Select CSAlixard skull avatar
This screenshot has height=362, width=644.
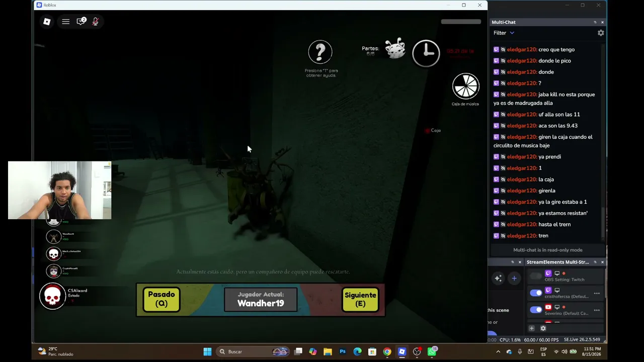pos(53,296)
